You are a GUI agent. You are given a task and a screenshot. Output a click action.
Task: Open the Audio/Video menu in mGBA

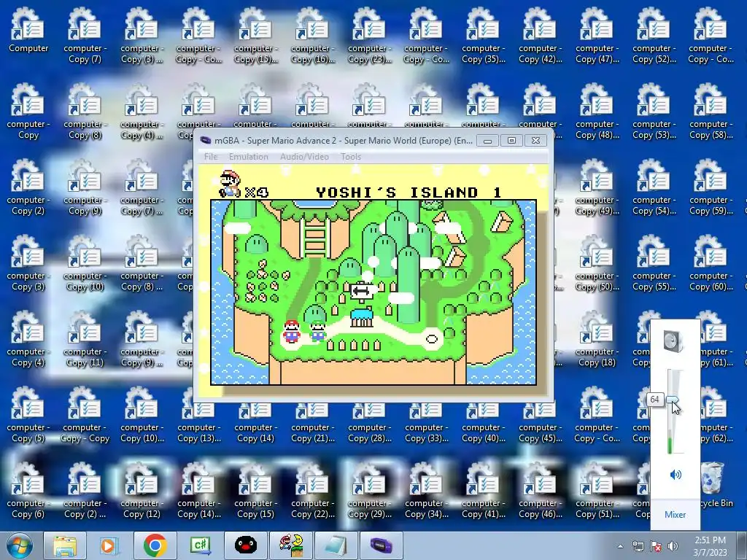point(304,157)
